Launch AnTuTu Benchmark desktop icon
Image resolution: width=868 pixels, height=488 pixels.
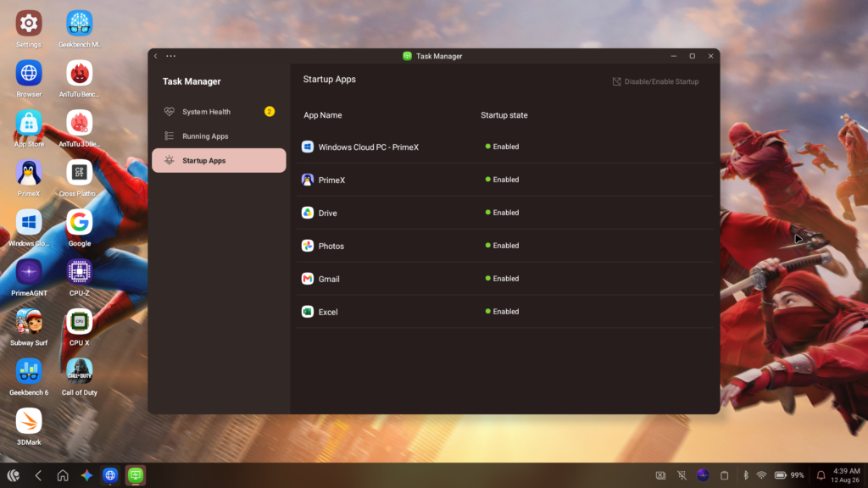(79, 73)
